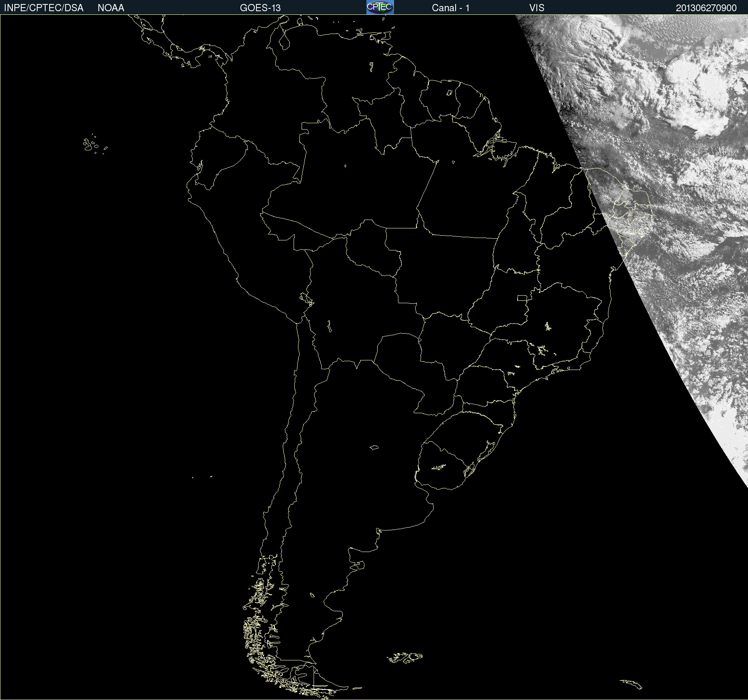Click the NOAA label in header
Screen dimensions: 748x700
click(x=111, y=8)
